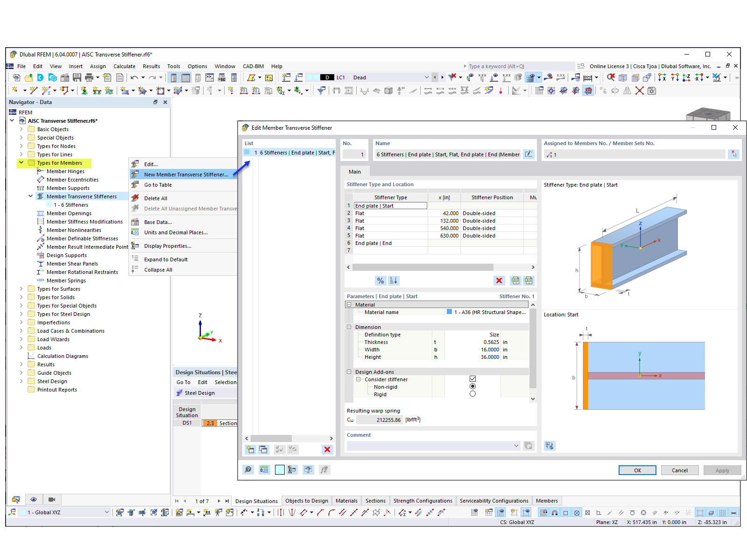Collapse the Dimension parameter group
The height and width of the screenshot is (560, 747).
point(349,327)
